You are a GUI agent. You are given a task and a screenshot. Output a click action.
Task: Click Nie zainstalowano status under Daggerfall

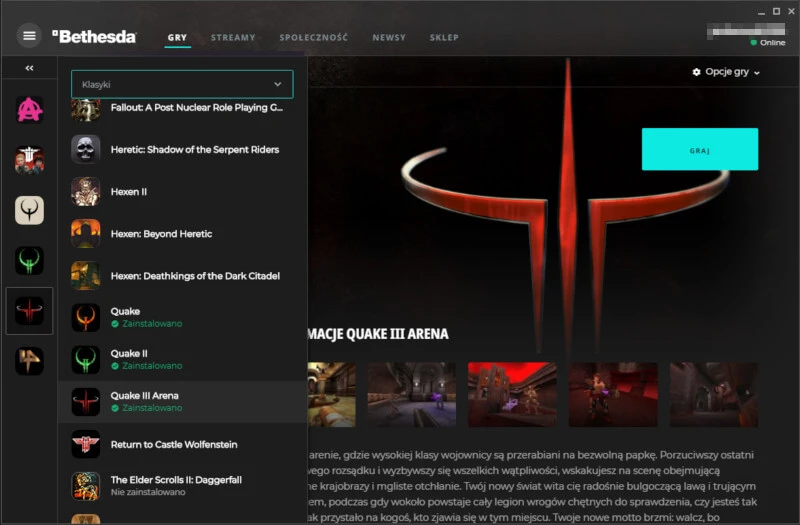tap(148, 492)
